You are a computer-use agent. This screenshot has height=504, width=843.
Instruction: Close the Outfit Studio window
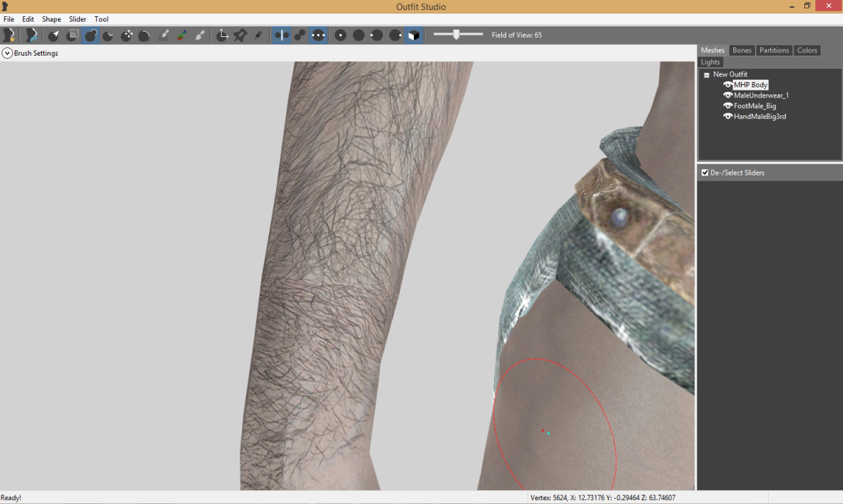pyautogui.click(x=828, y=6)
